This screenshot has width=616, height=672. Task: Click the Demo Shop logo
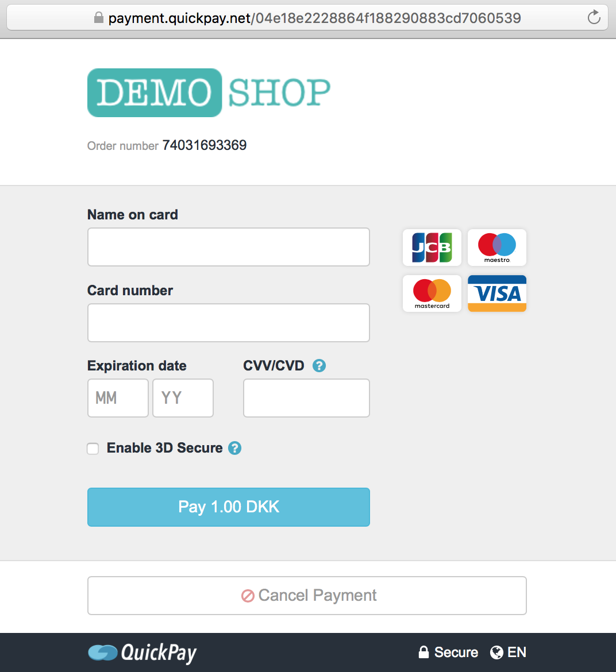(209, 92)
